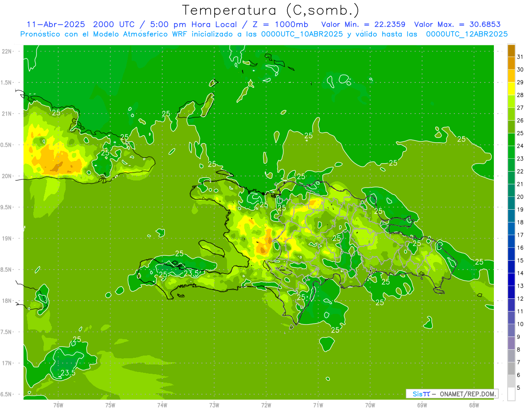Click the "69W" longitude axis label
The width and height of the screenshot is (532, 411).
click(422, 405)
